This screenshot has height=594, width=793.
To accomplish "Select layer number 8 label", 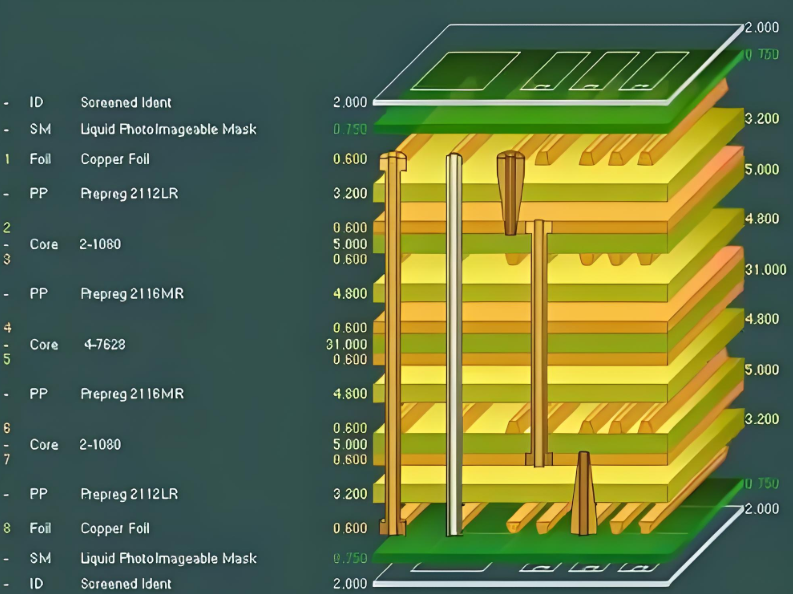I will click(7, 528).
